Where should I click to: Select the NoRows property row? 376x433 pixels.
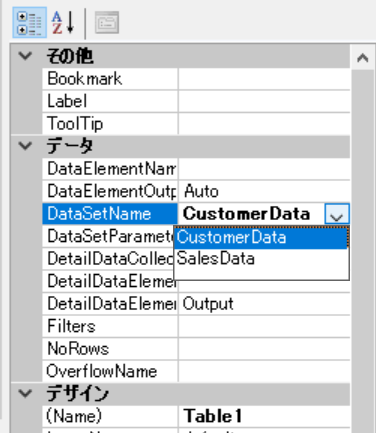196,349
